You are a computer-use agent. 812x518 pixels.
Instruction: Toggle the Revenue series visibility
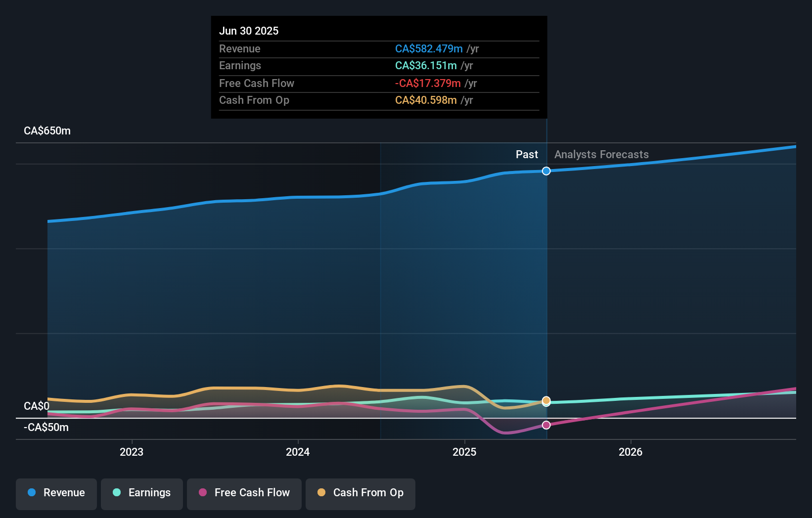(56, 494)
